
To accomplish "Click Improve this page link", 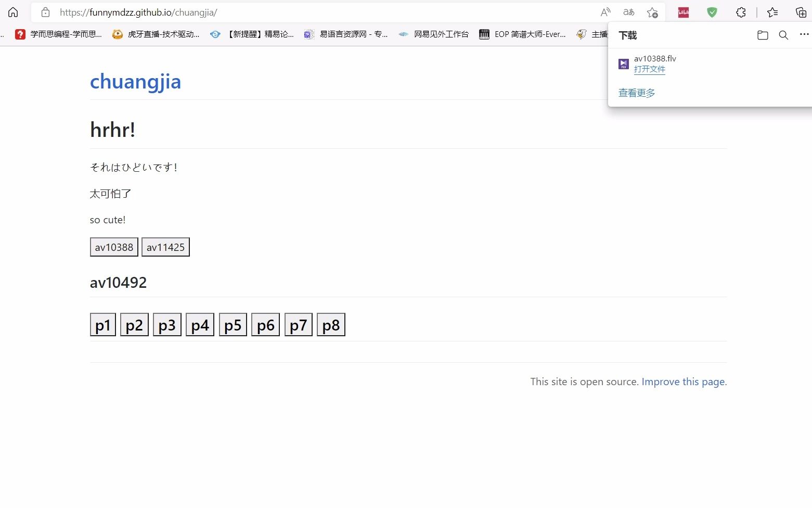I will [683, 382].
